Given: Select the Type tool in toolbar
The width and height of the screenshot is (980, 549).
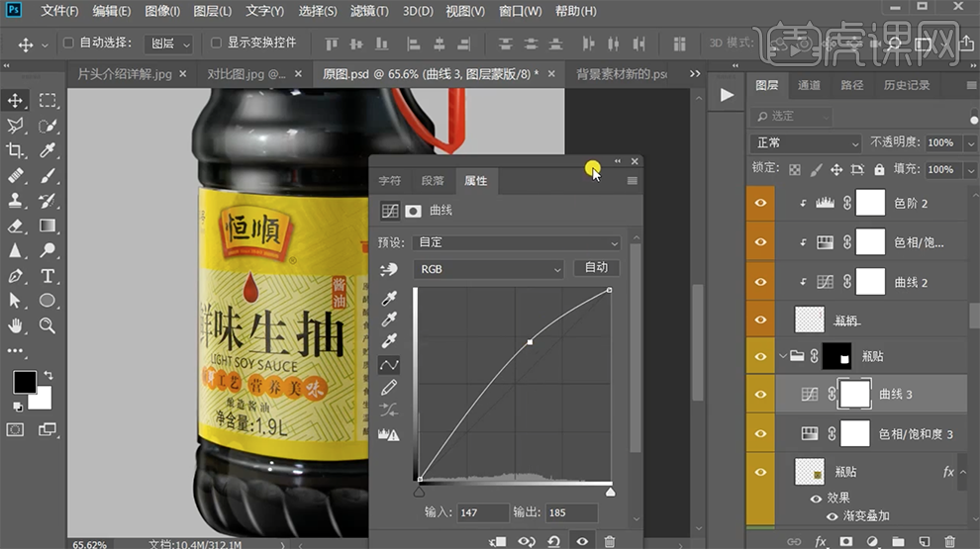Looking at the screenshot, I should coord(47,276).
